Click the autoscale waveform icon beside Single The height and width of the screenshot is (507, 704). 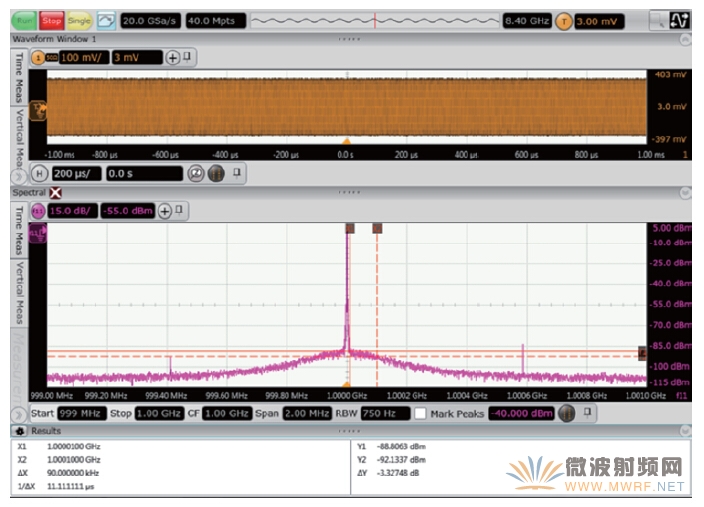pyautogui.click(x=106, y=21)
